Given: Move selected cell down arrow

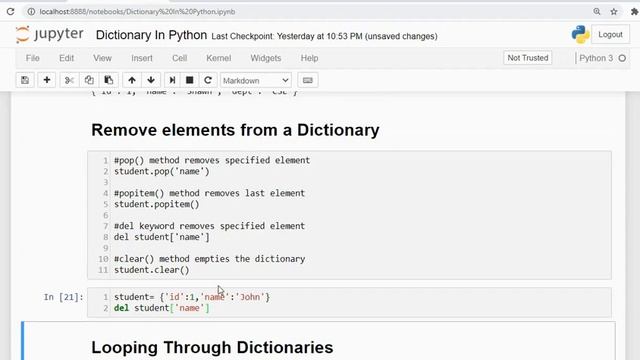Looking at the screenshot, I should 151,80.
